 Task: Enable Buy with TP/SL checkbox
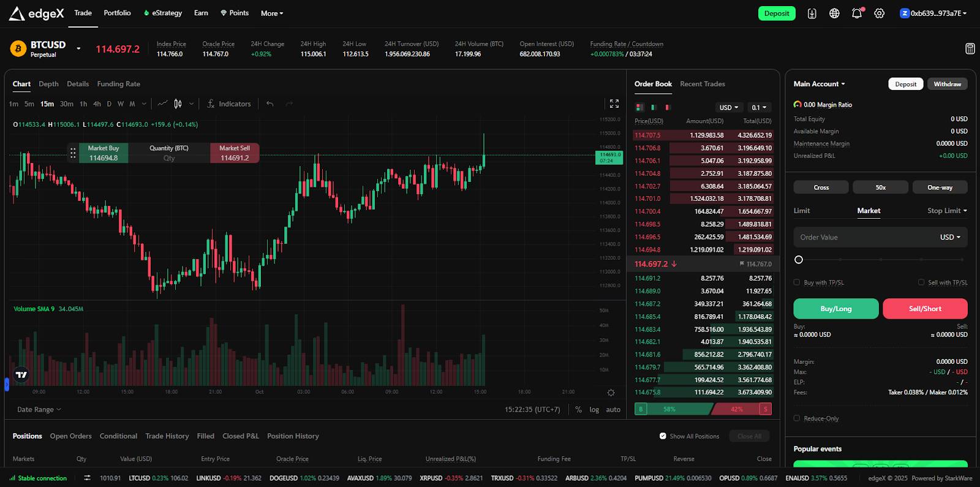(x=797, y=282)
